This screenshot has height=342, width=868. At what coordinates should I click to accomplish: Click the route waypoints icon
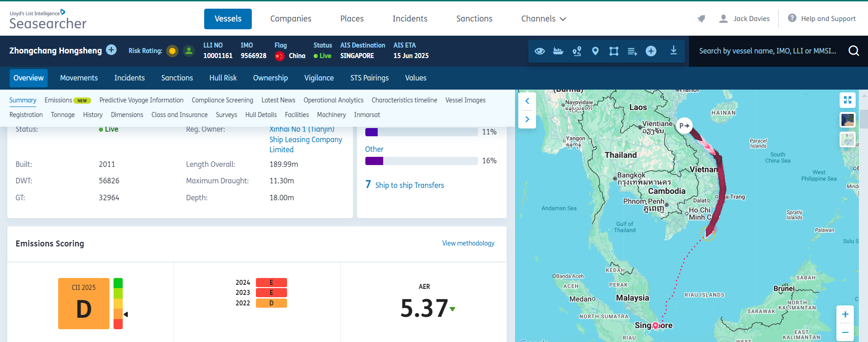click(x=577, y=51)
